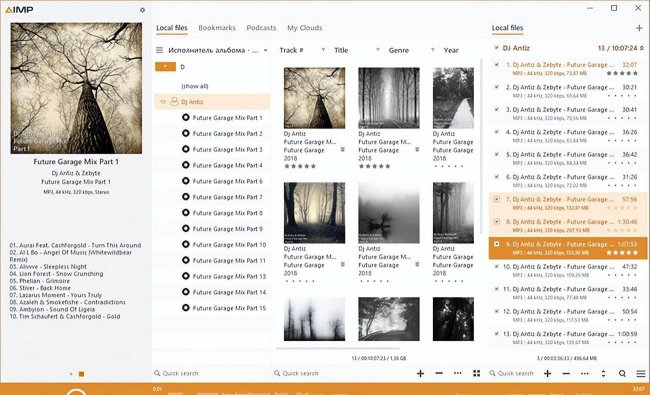This screenshot has height=395, width=650.
Task: Click the AIMP logo
Action: 19,10
